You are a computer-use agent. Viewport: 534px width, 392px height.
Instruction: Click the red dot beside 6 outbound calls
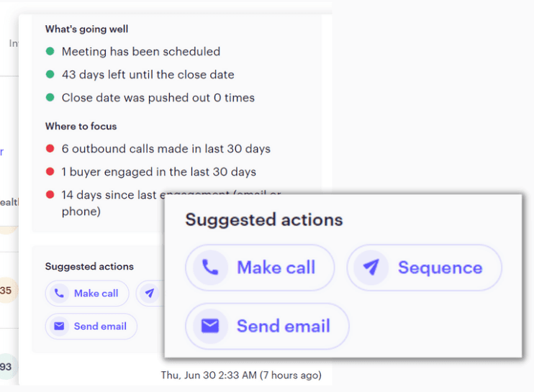tap(50, 150)
